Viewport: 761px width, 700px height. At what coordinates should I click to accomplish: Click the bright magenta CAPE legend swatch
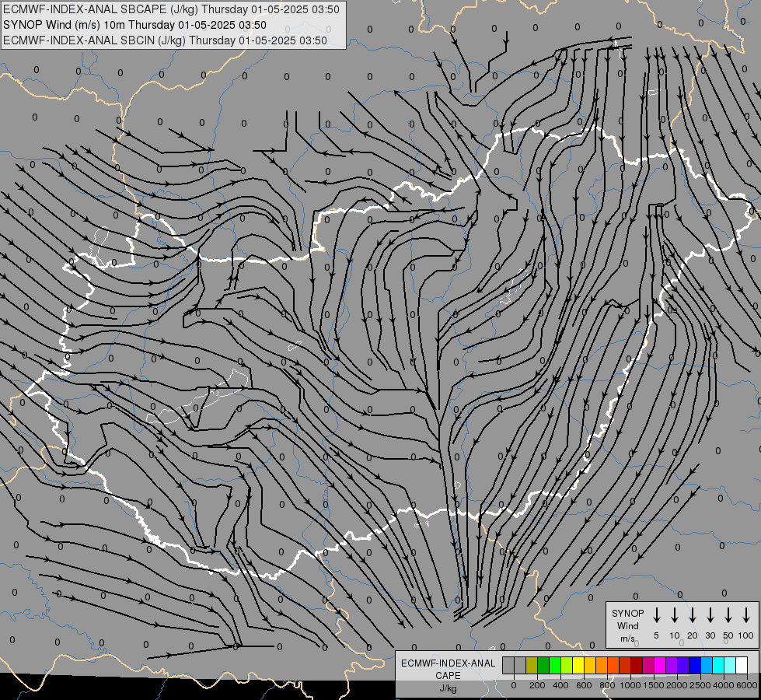661,665
